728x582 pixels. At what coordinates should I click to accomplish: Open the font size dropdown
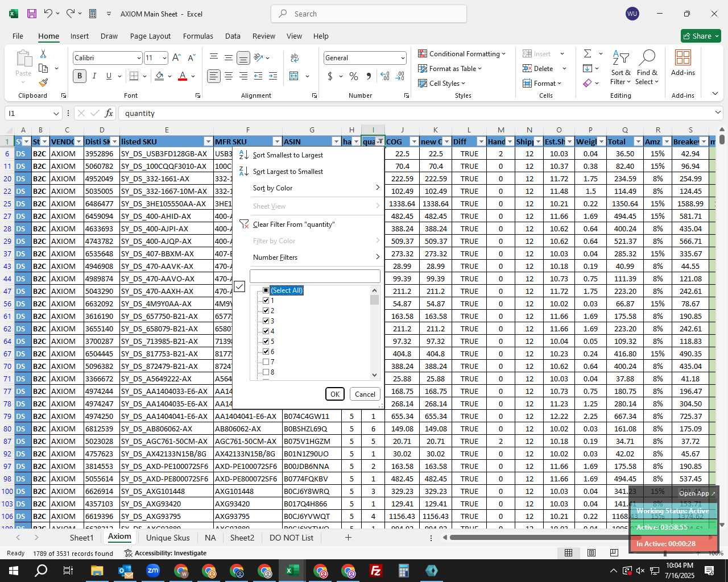[164, 58]
